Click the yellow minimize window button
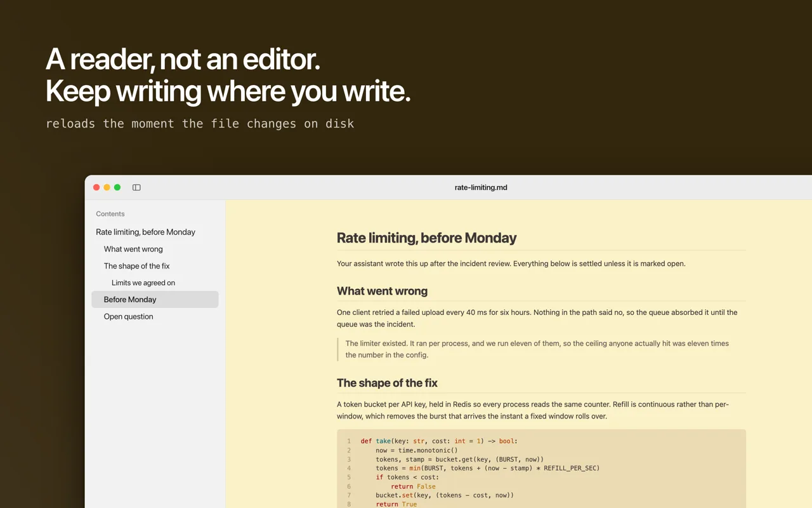The width and height of the screenshot is (812, 508). (x=107, y=187)
